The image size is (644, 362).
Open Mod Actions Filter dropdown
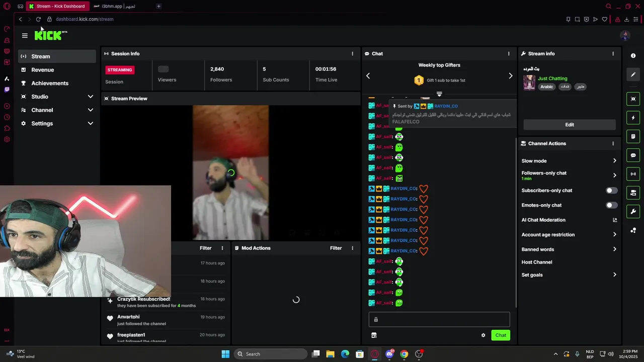[x=336, y=248]
